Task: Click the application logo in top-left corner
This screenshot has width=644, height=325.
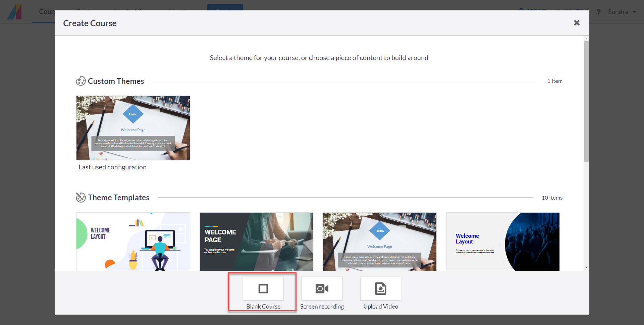Action: click(14, 12)
